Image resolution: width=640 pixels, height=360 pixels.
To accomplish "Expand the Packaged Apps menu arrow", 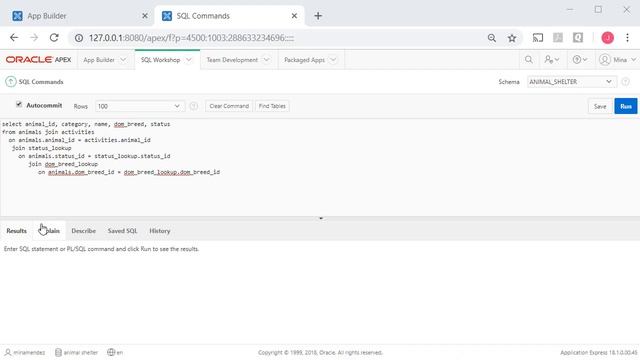I will click(333, 60).
